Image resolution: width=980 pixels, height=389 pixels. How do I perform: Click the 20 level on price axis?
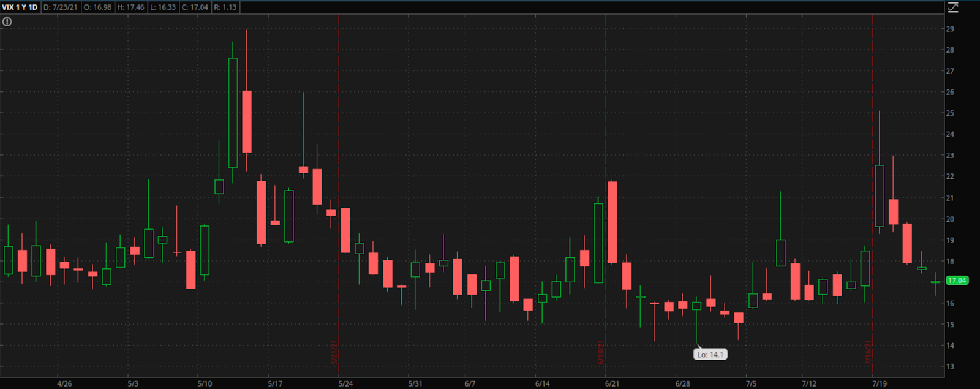pos(950,219)
